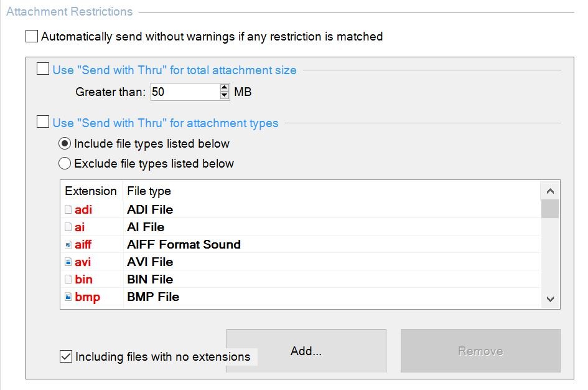This screenshot has height=390, width=588.
Task: Click the bmp image file icon
Action: pos(68,297)
